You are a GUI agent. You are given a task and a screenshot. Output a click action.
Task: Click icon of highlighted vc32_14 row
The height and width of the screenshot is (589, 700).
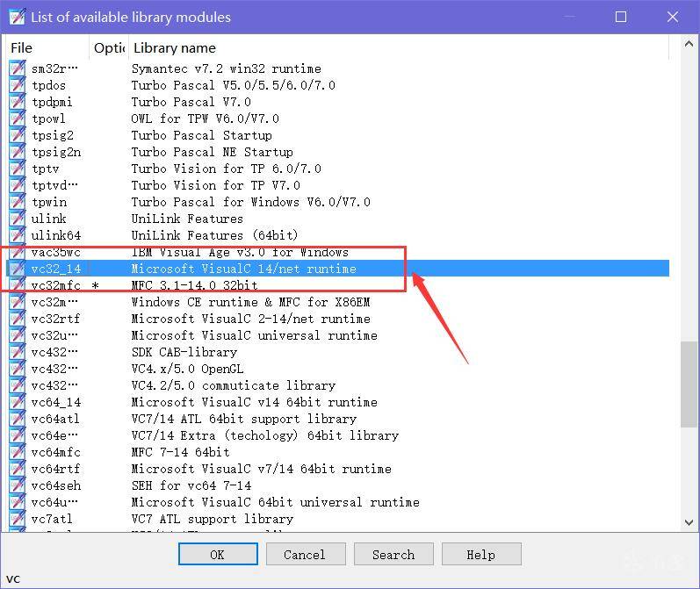(x=17, y=269)
